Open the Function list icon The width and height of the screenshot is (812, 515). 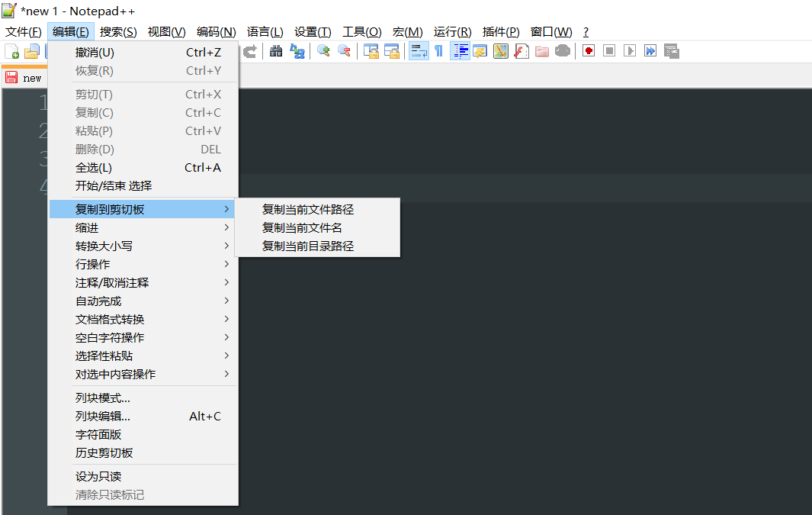pos(522,51)
